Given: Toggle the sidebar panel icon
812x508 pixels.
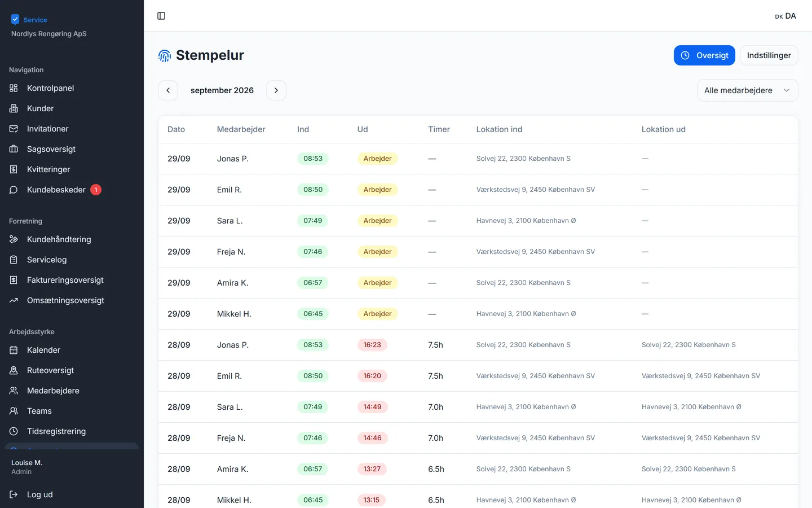Looking at the screenshot, I should pos(161,16).
